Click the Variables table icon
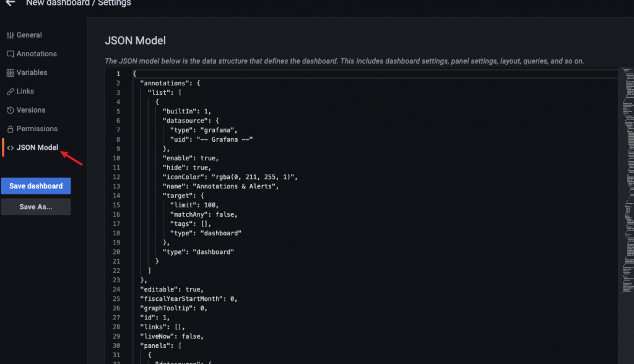The image size is (634, 364). [10, 73]
